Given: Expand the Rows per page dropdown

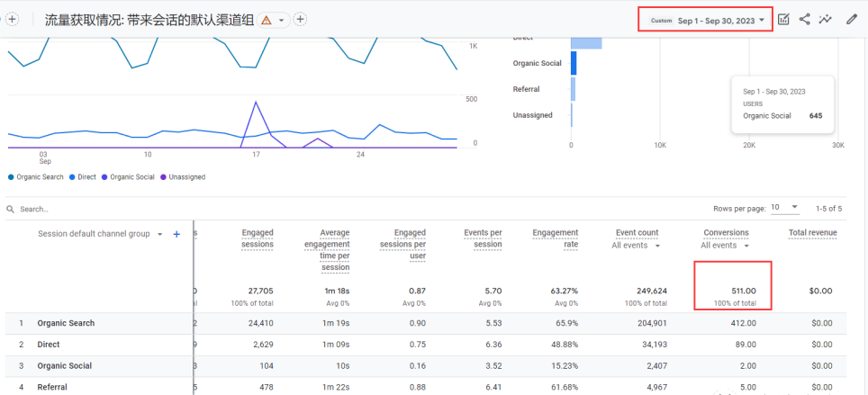Looking at the screenshot, I should 784,208.
